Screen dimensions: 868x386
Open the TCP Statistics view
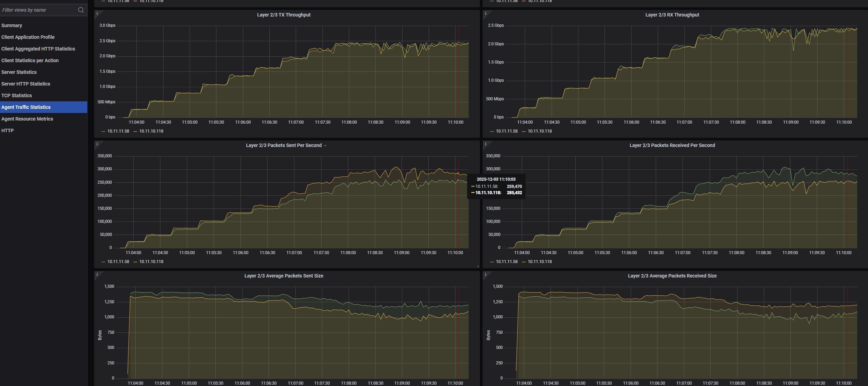pyautogui.click(x=16, y=95)
